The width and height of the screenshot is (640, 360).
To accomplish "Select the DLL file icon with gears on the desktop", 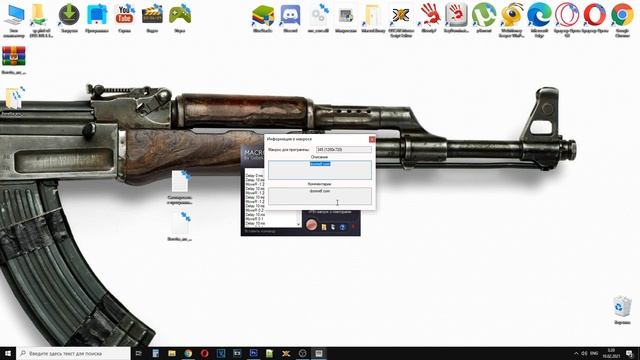I will (318, 19).
